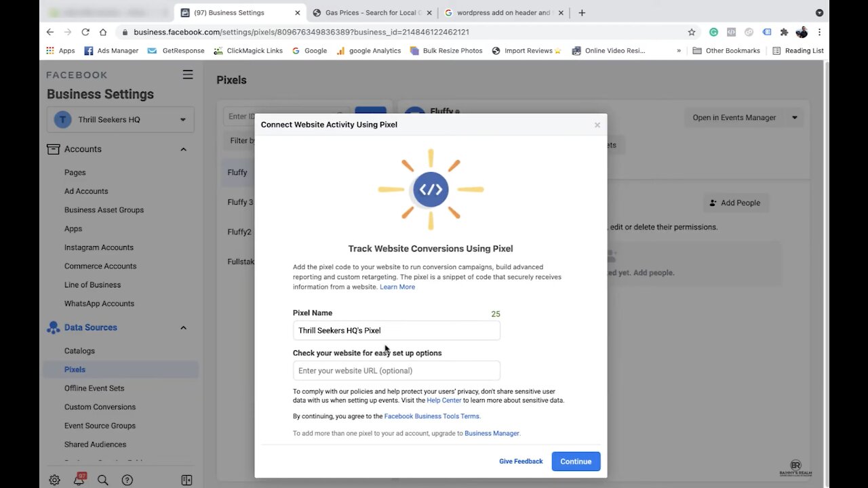
Task: Open Instagram Accounts in sidebar
Action: 98,247
